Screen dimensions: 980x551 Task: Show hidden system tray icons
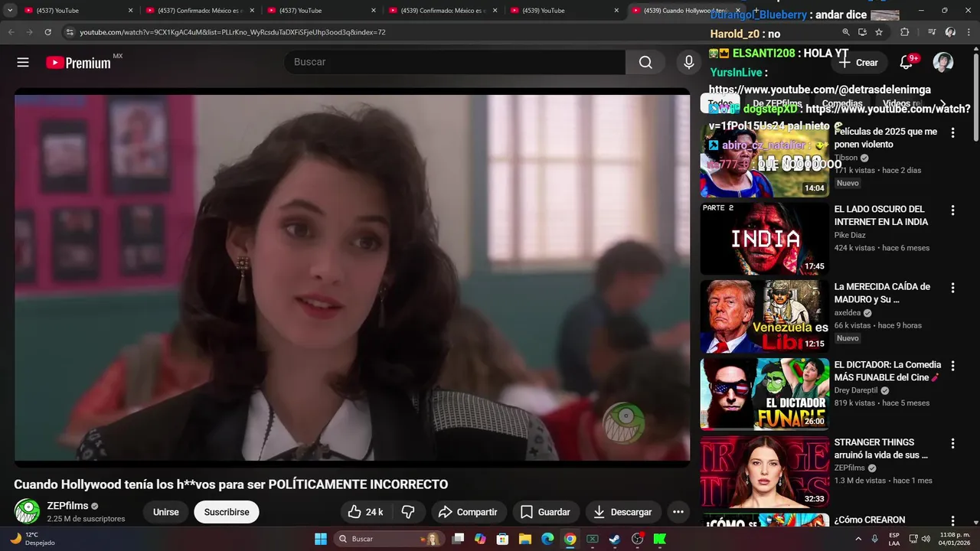tap(857, 539)
